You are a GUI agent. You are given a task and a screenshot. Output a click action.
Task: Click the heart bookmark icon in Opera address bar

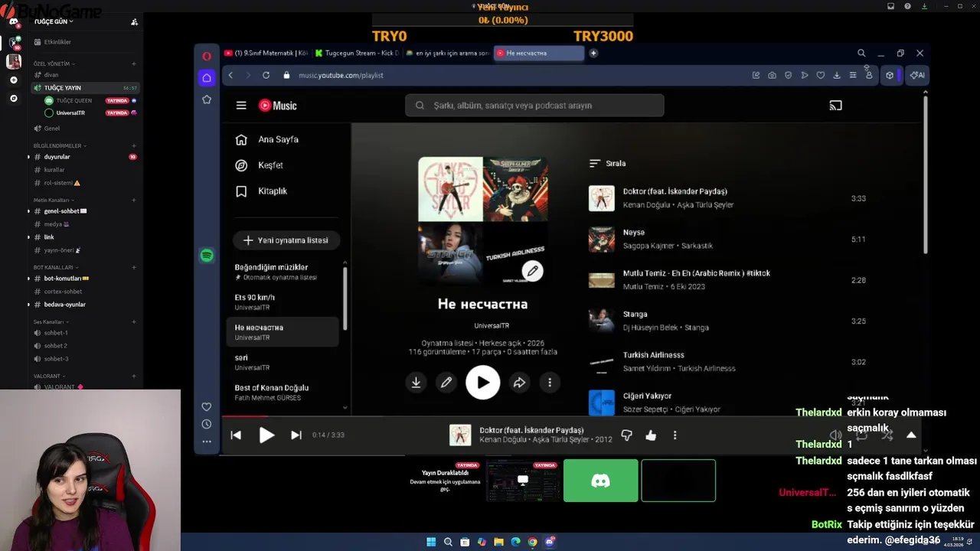point(821,75)
